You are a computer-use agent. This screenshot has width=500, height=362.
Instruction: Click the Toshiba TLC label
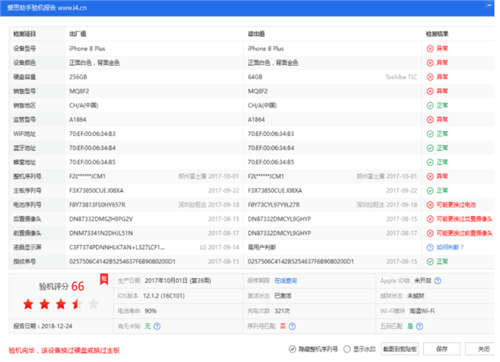tap(401, 77)
